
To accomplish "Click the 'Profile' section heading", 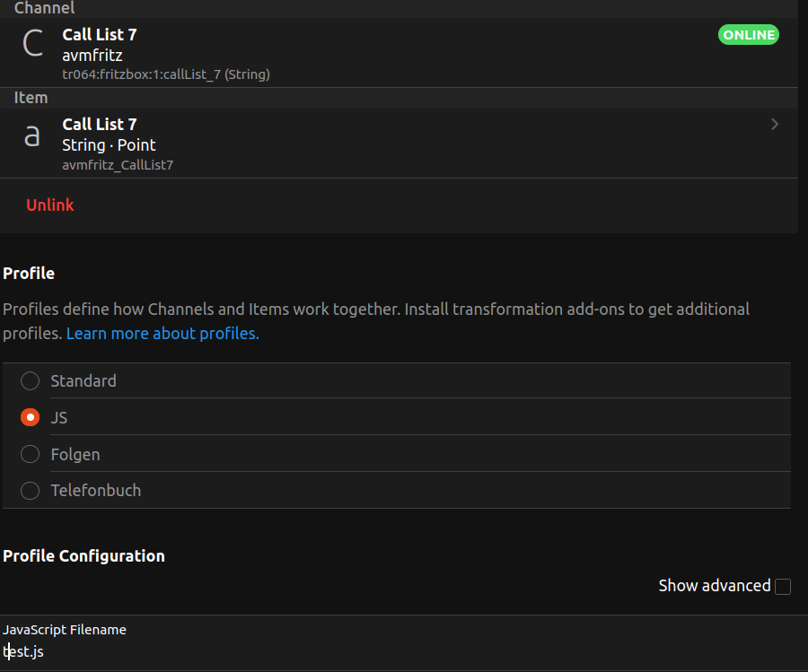I will click(x=29, y=274).
